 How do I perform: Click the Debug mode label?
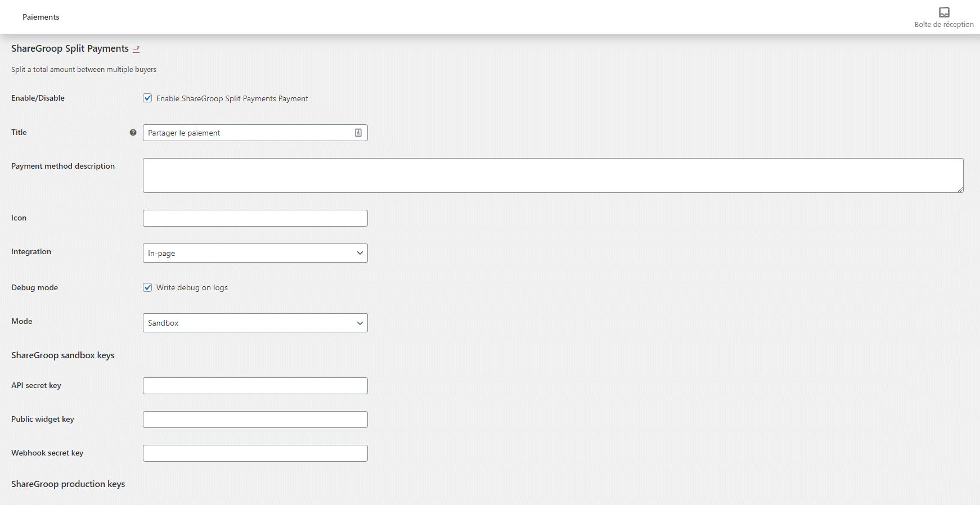[x=34, y=287]
